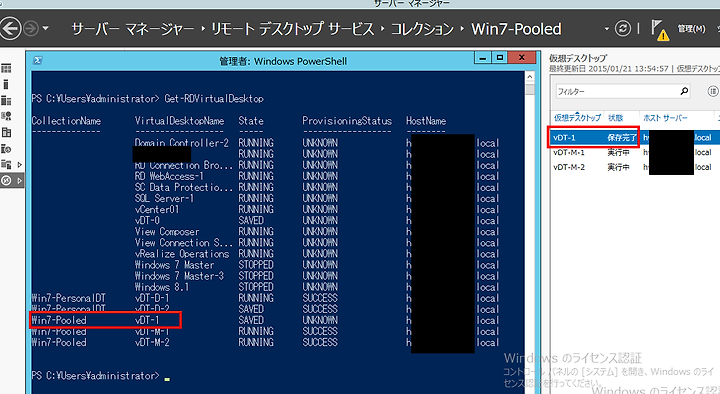Open the 管理(M) menu
This screenshot has width=720, height=394.
[692, 29]
